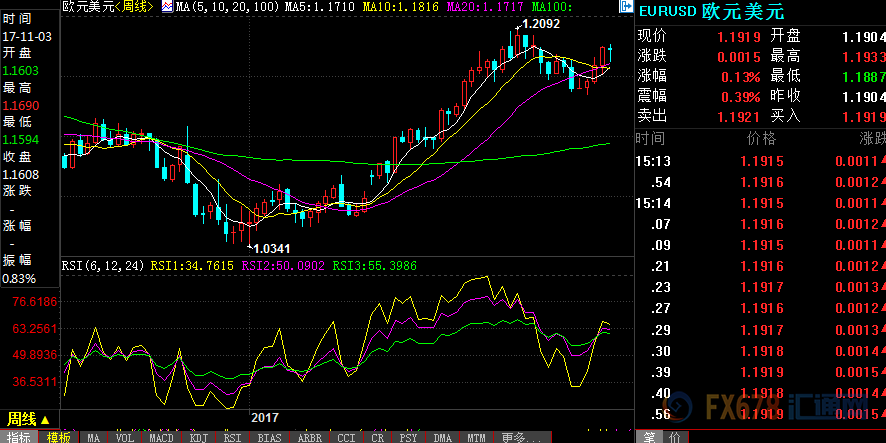Click the MA chart indicator icon
Screen dimensions: 886x443
pyautogui.click(x=167, y=7)
